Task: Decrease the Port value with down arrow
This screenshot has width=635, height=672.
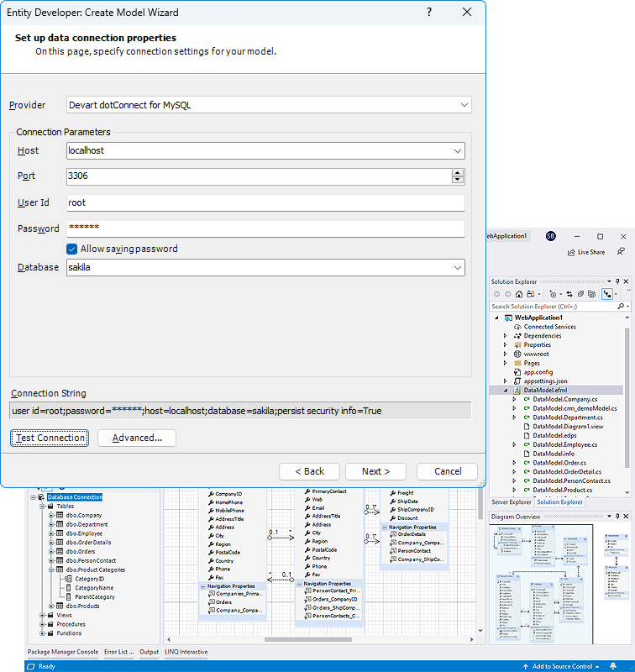Action: pos(458,180)
